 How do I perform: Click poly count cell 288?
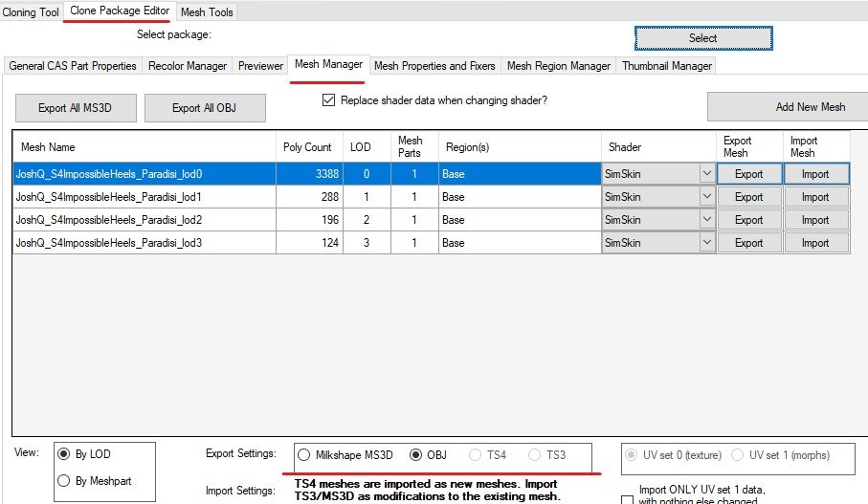point(309,196)
